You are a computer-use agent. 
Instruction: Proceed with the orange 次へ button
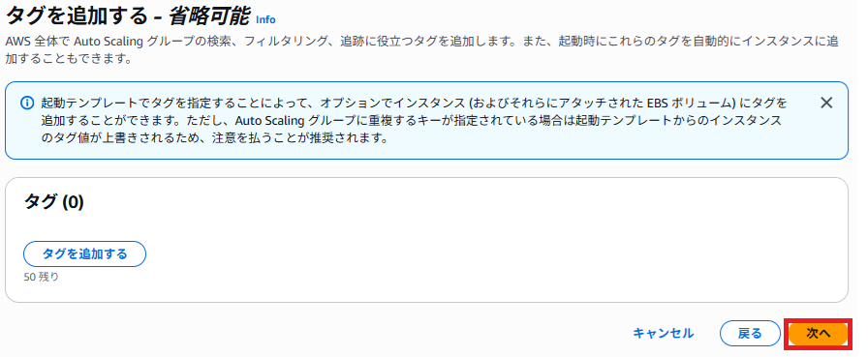point(819,333)
